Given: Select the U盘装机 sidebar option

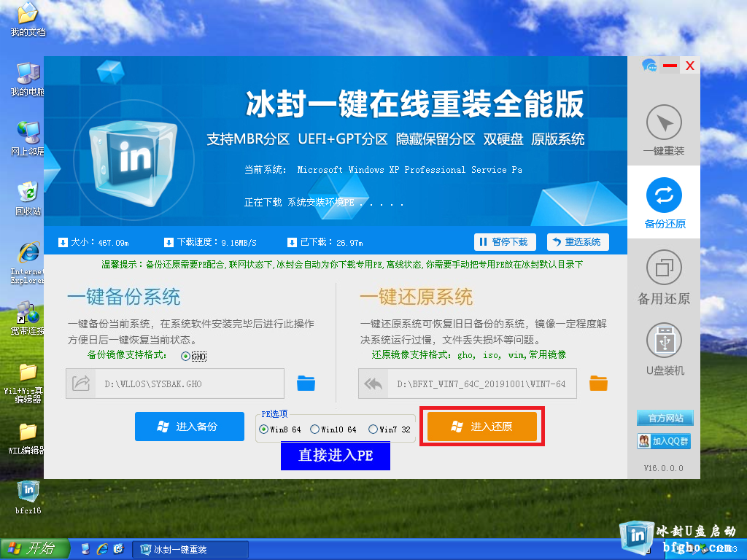Looking at the screenshot, I should pyautogui.click(x=665, y=349).
